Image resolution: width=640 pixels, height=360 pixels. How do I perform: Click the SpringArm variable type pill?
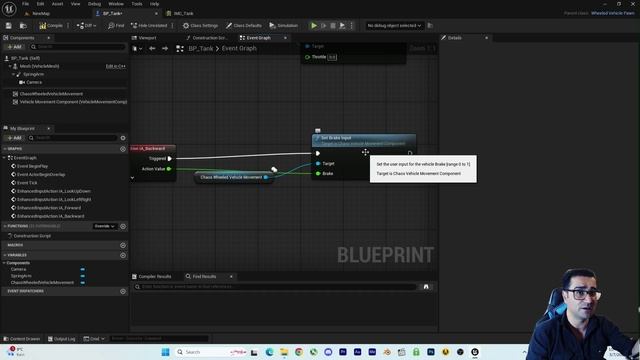pyautogui.click(x=82, y=276)
